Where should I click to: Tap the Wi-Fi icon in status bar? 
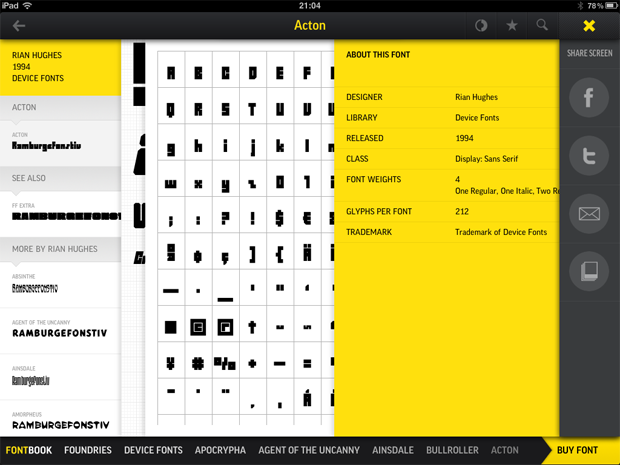[x=27, y=6]
